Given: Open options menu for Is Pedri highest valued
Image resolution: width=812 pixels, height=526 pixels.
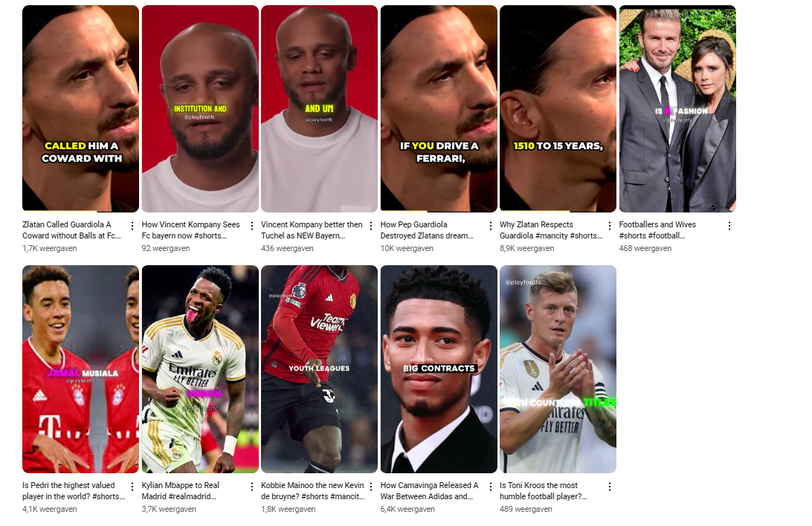Looking at the screenshot, I should click(x=132, y=487).
